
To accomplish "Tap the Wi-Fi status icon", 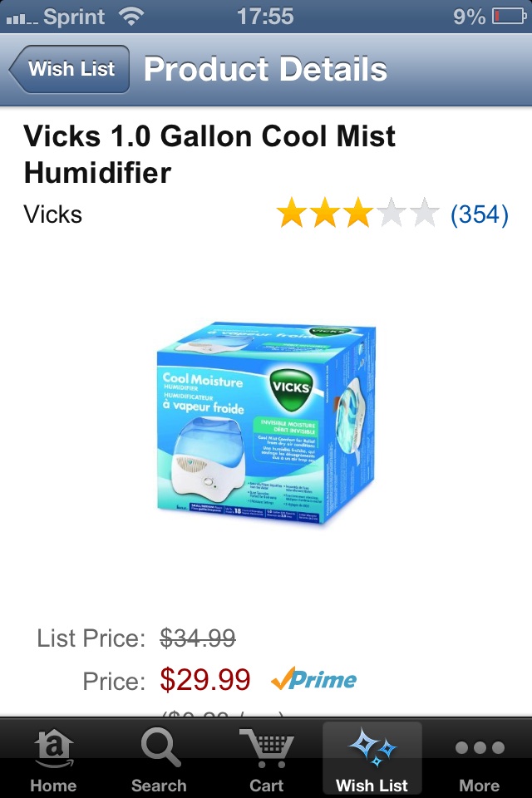I will click(131, 17).
